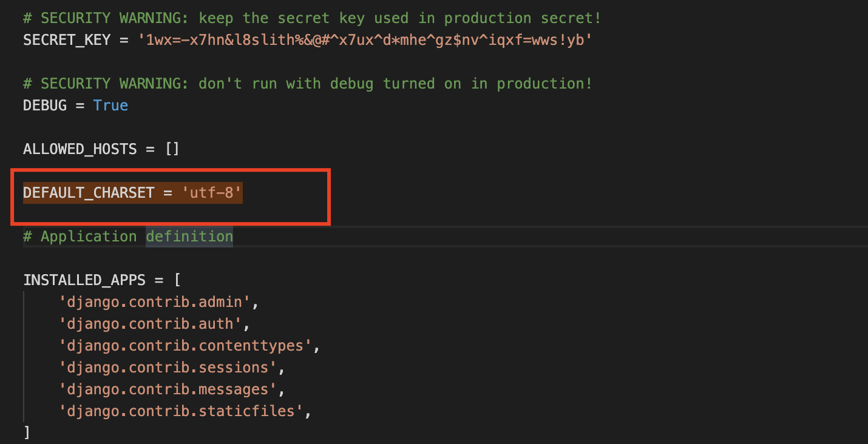Click the empty brackets after ALLOWED_HOSTS

(172, 149)
